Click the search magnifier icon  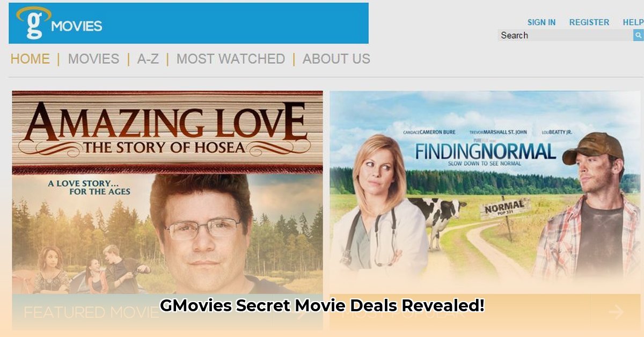[x=638, y=35]
